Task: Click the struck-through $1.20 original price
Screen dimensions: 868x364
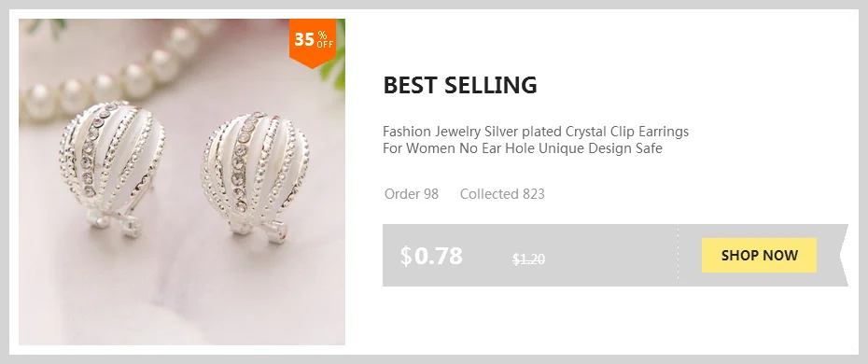Action: (528, 259)
